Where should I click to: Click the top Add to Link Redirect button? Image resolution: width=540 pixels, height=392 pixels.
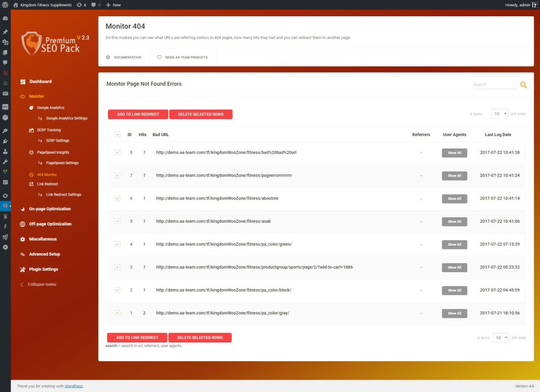[138, 114]
